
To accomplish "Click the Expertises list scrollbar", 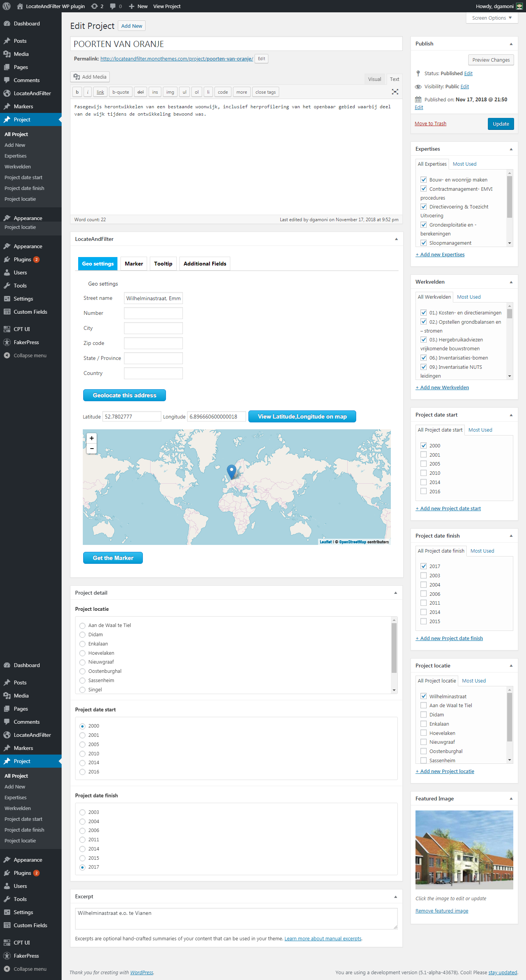I will 509,197.
